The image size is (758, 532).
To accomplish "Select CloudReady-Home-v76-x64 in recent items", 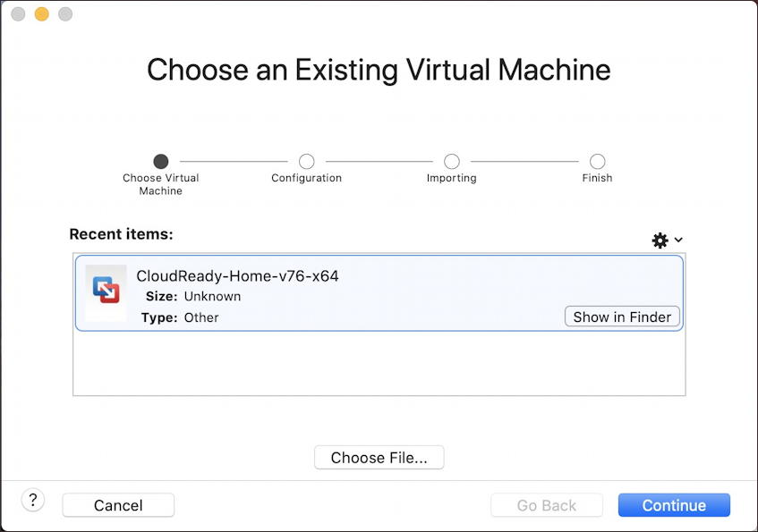I will click(379, 293).
